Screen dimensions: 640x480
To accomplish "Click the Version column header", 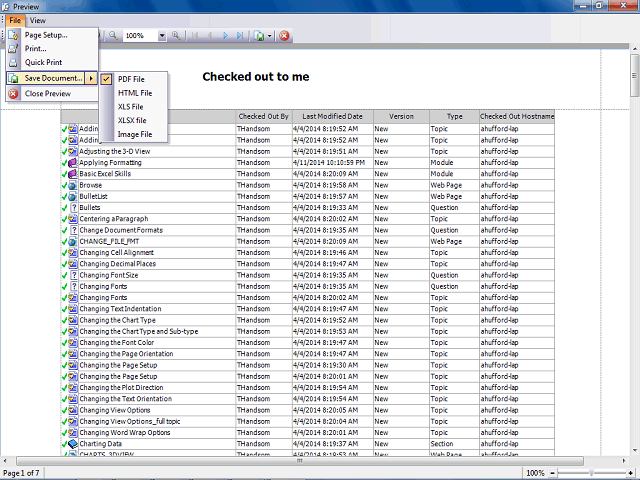I will pos(401,116).
